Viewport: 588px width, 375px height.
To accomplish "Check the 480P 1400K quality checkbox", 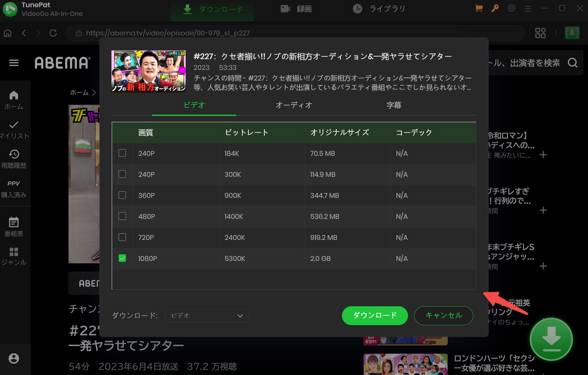I will pos(122,216).
